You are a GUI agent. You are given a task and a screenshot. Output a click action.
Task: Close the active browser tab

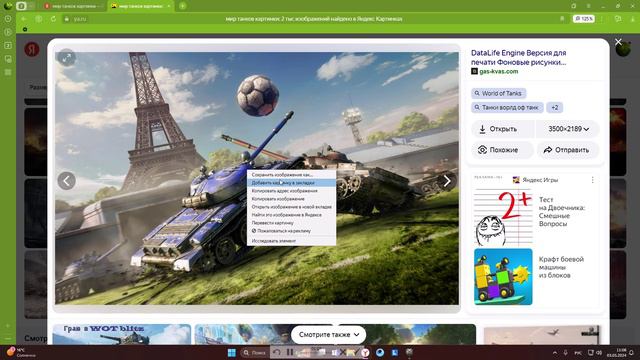pyautogui.click(x=169, y=6)
